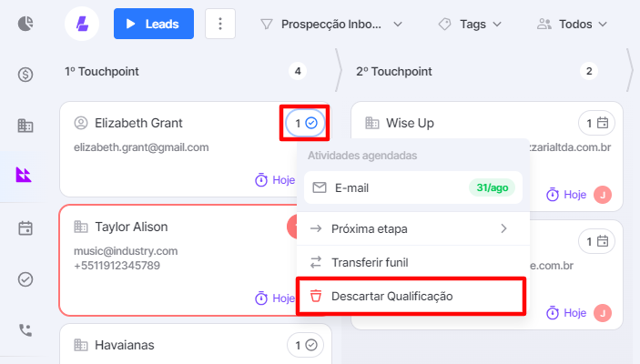Open the calendar icon in sidebar

click(x=25, y=228)
